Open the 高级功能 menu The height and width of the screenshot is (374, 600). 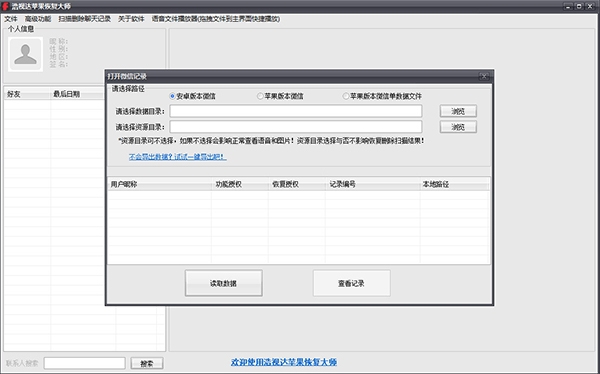(x=38, y=19)
